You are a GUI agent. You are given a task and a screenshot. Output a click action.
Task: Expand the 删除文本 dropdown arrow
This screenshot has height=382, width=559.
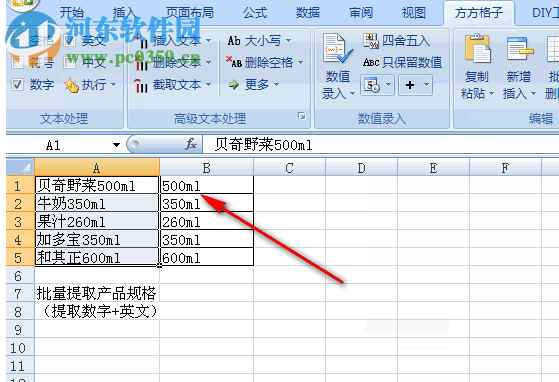tap(209, 62)
